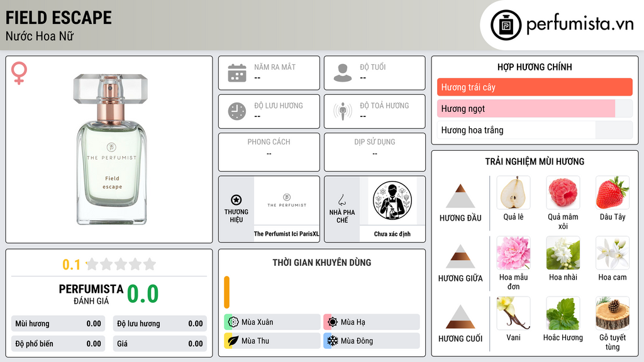Click the Mùa Đông season label
644x362 pixels.
pyautogui.click(x=357, y=341)
